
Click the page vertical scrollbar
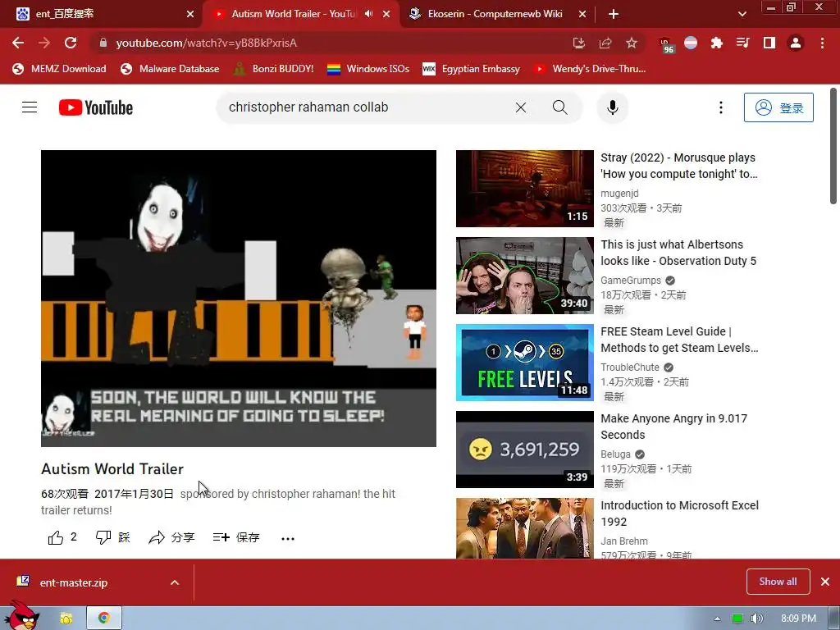[833, 146]
